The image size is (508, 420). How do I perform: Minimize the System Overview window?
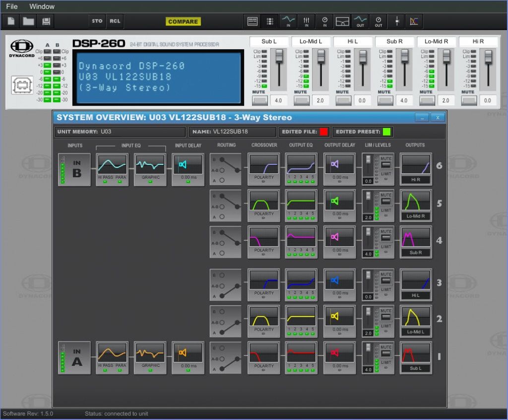(x=422, y=117)
